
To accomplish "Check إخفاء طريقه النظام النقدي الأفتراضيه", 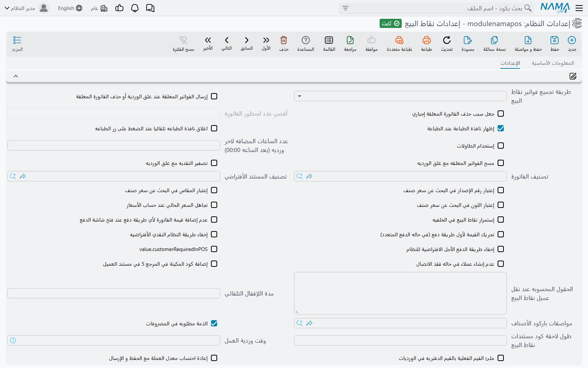I will [x=214, y=234].
